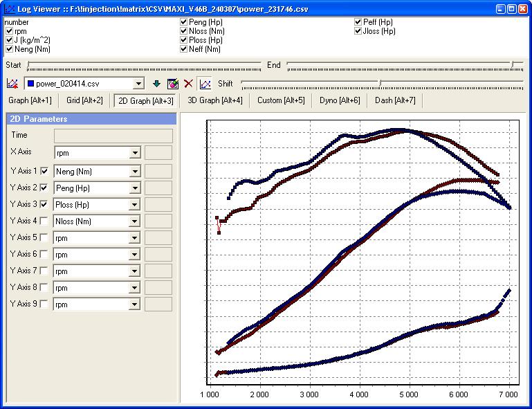Switch to the 3D Graph tab
Viewport: 532px width, 409px height.
point(215,100)
